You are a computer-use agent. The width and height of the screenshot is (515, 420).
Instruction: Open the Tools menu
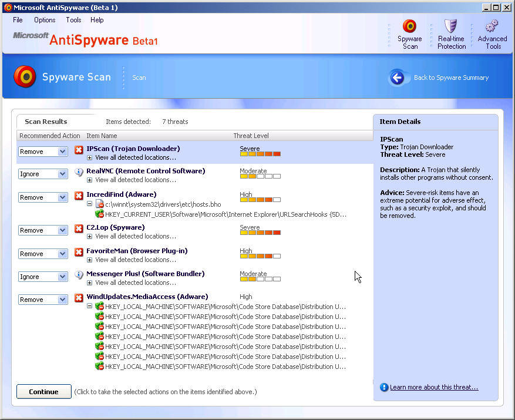pos(73,20)
